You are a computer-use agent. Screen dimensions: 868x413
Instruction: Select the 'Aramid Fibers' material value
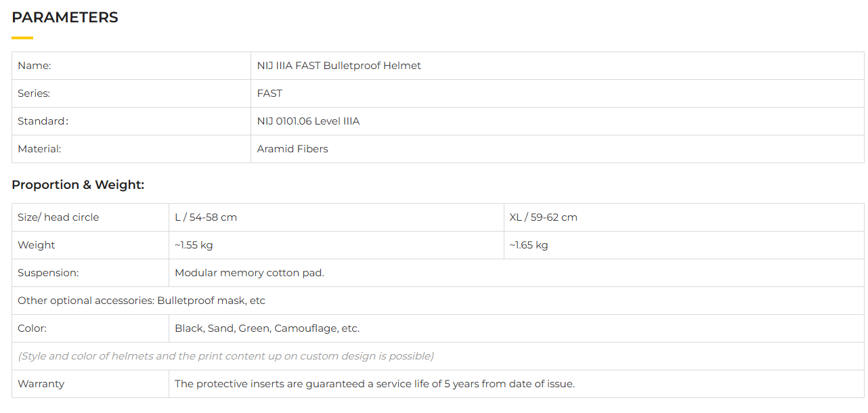coord(292,149)
